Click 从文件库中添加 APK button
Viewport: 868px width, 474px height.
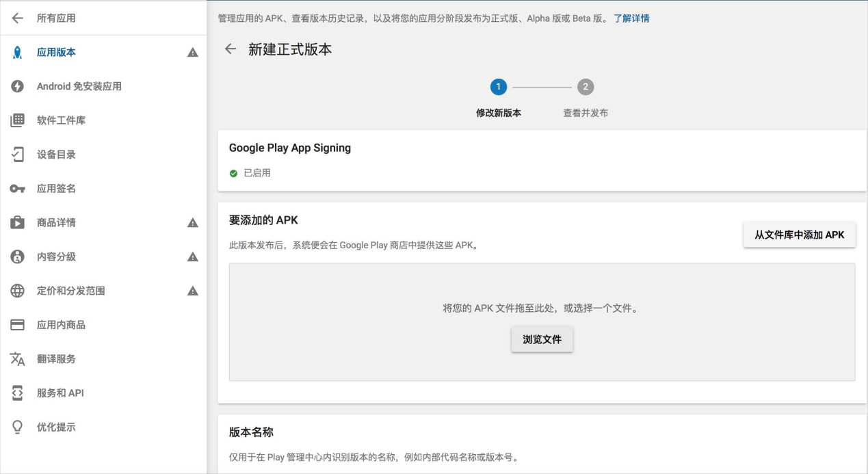[x=799, y=235]
